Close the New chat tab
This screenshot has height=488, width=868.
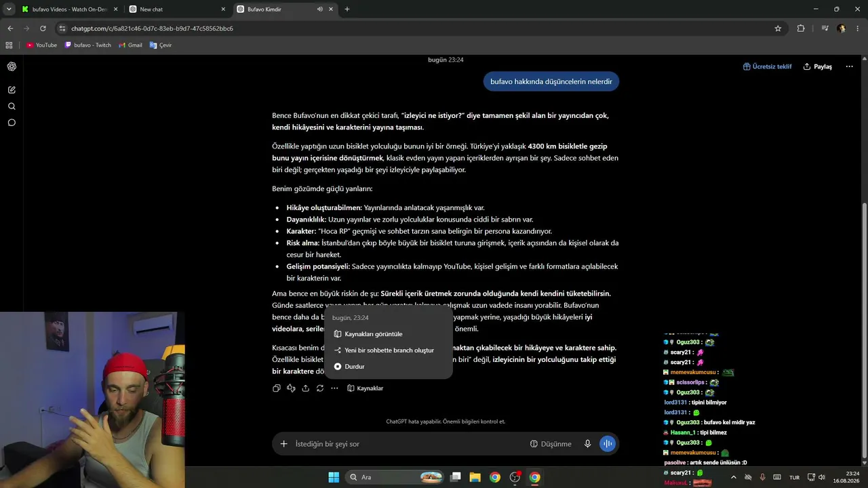point(222,9)
